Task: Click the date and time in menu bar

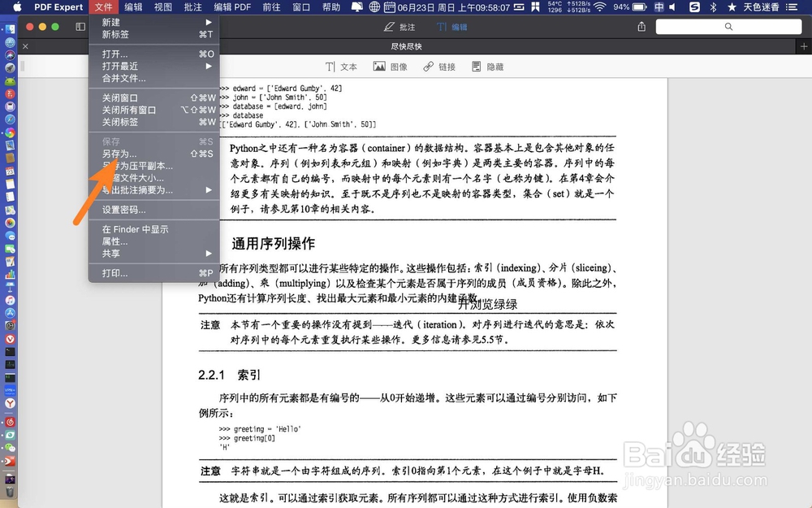Action: coord(454,7)
